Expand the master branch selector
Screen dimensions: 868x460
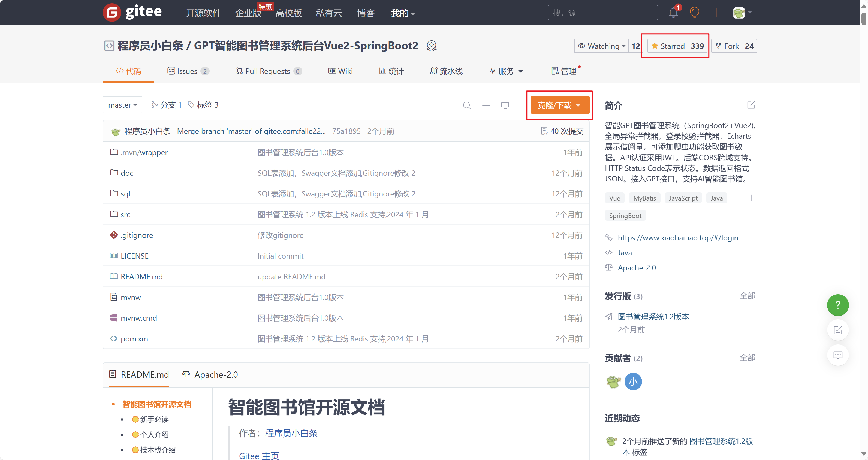(x=122, y=105)
